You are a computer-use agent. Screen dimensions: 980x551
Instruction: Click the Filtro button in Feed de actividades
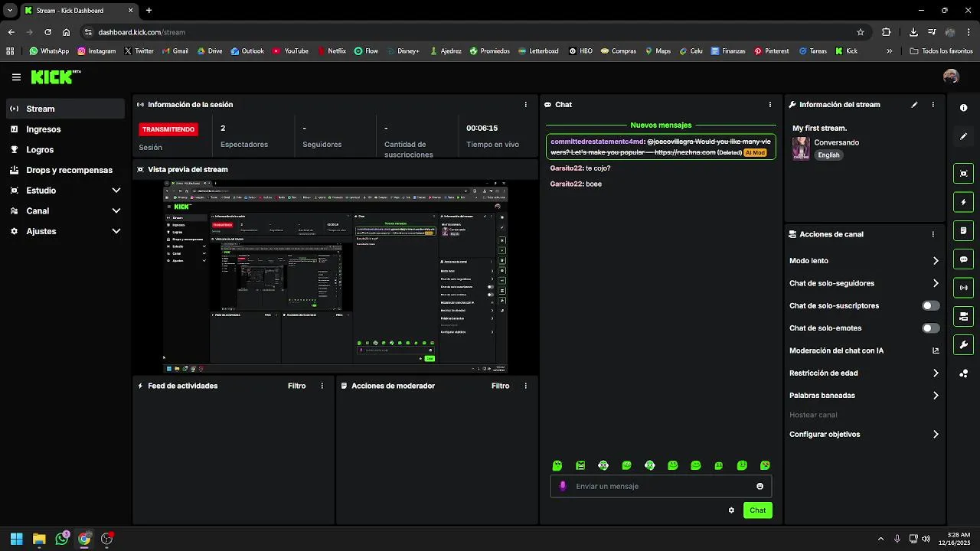(296, 386)
